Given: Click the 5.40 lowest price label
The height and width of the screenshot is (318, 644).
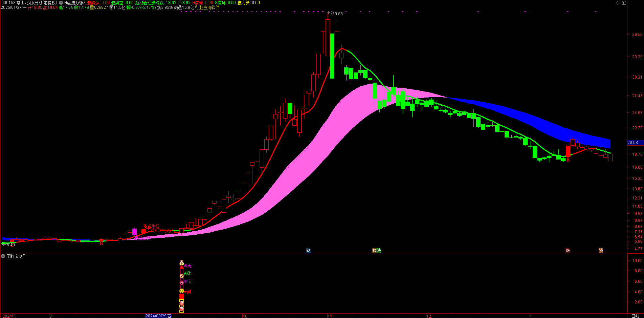Looking at the screenshot, I should [x=11, y=245].
